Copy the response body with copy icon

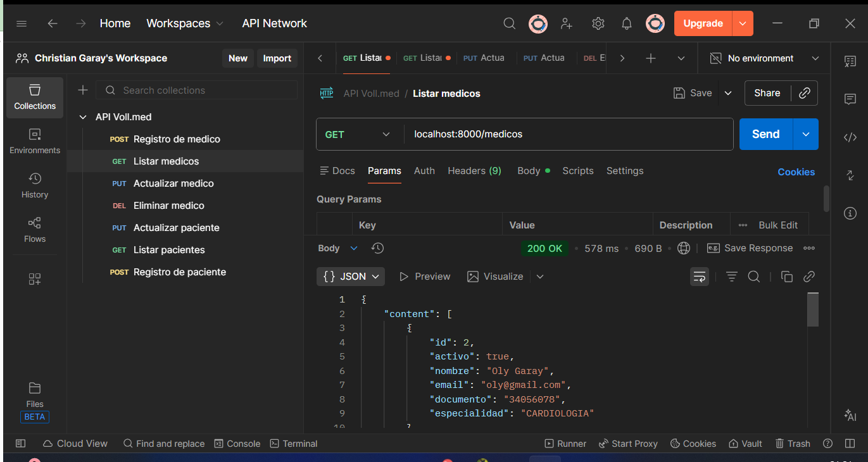pos(787,277)
